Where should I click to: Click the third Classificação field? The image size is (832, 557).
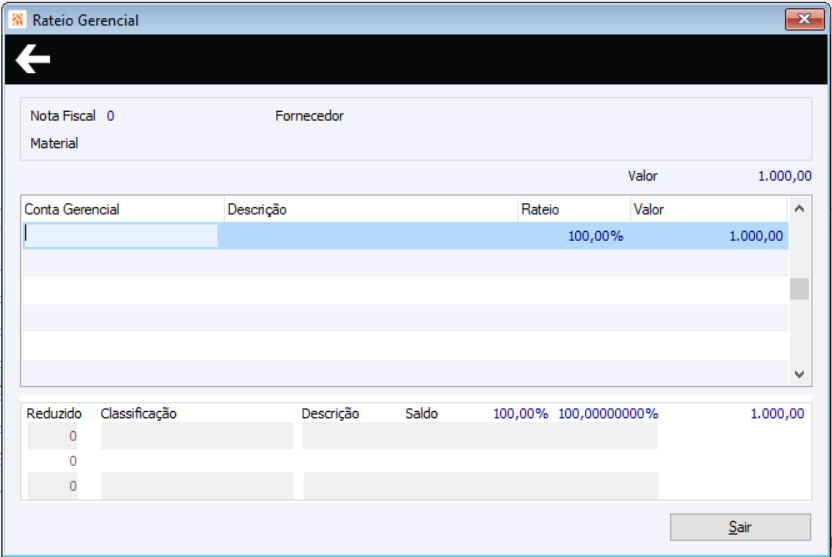(x=197, y=486)
